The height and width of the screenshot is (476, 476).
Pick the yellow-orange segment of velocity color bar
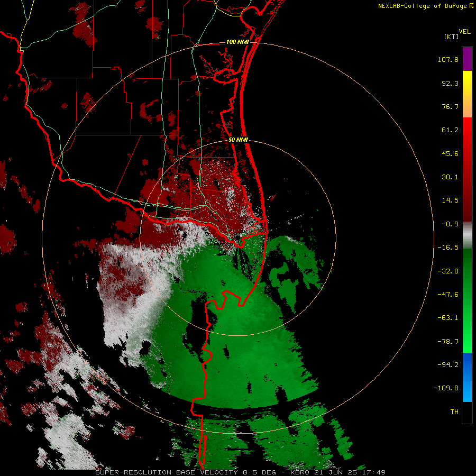click(x=467, y=94)
